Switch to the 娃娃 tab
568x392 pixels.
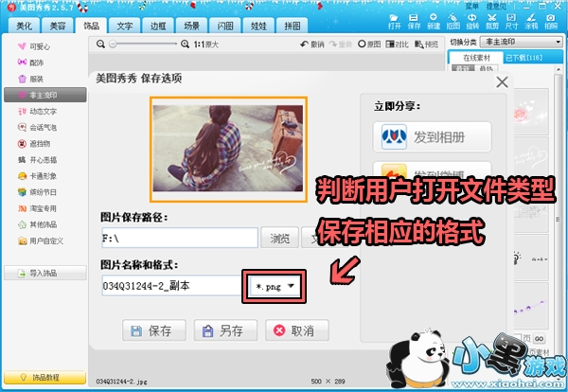pos(258,26)
